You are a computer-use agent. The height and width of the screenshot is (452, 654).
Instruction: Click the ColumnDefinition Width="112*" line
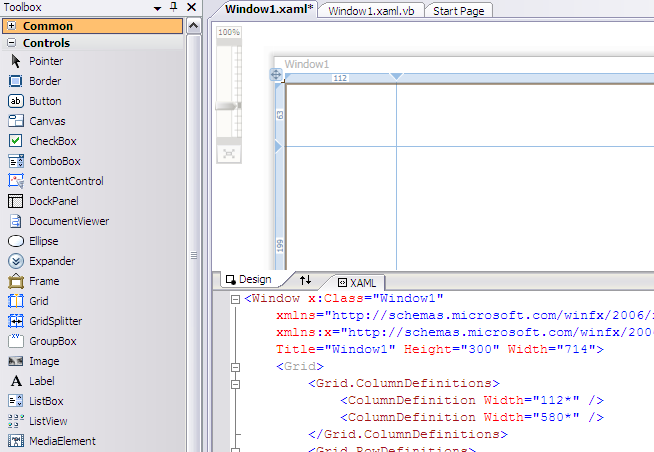(472, 400)
